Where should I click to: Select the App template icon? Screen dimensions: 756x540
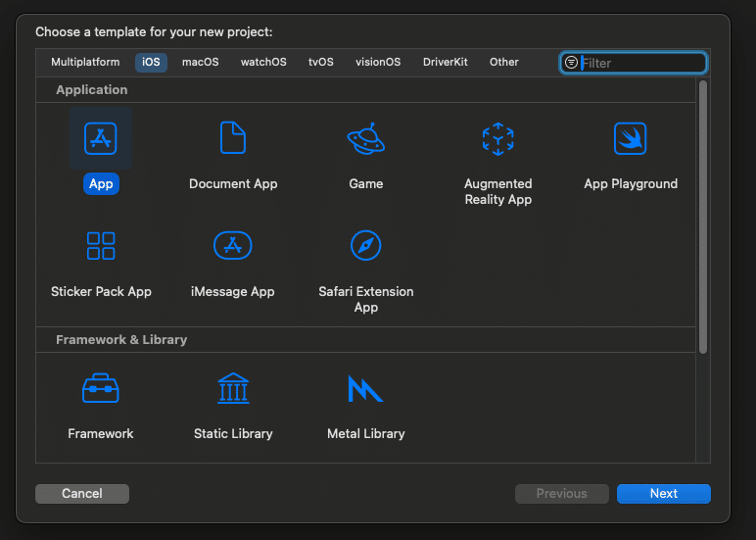[100, 138]
